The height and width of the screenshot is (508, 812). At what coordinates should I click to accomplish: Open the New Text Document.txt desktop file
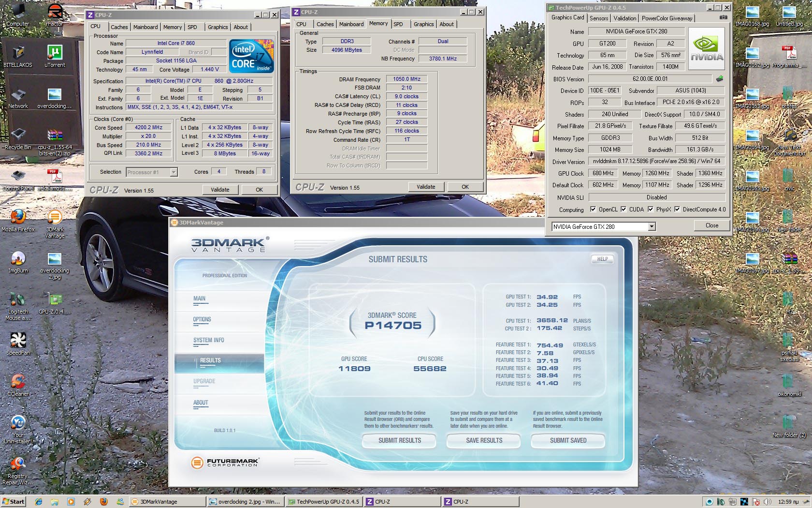coord(789,141)
